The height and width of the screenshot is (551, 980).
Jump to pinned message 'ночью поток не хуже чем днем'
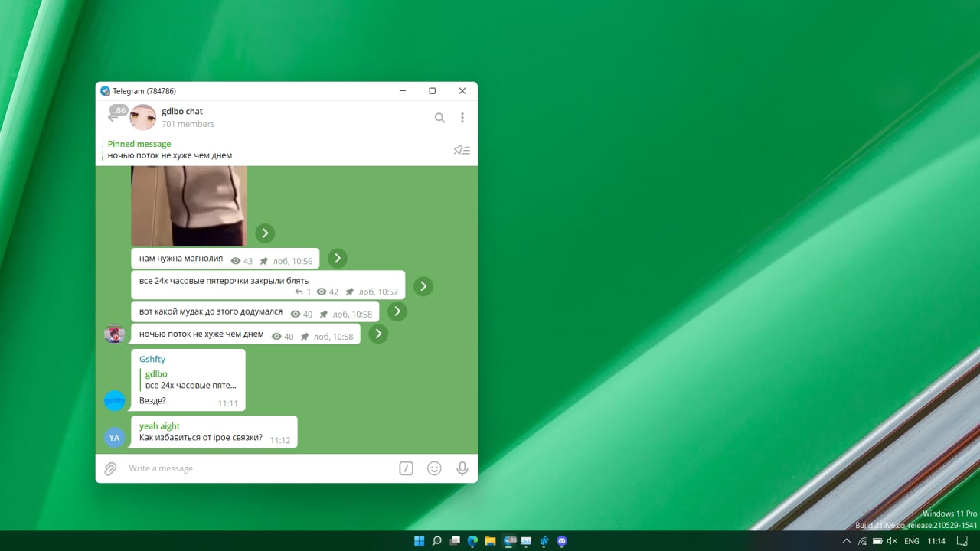click(170, 155)
